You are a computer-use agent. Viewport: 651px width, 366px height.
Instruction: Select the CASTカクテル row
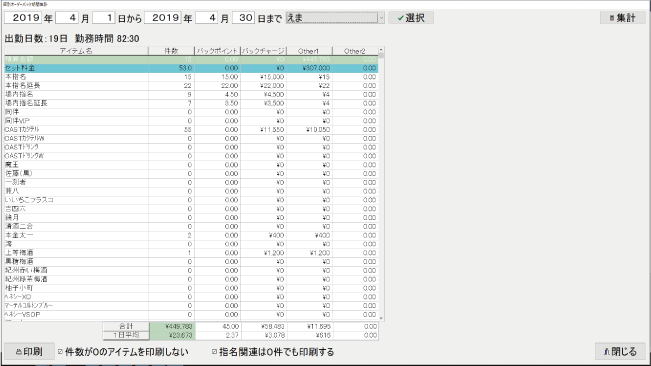coord(191,129)
